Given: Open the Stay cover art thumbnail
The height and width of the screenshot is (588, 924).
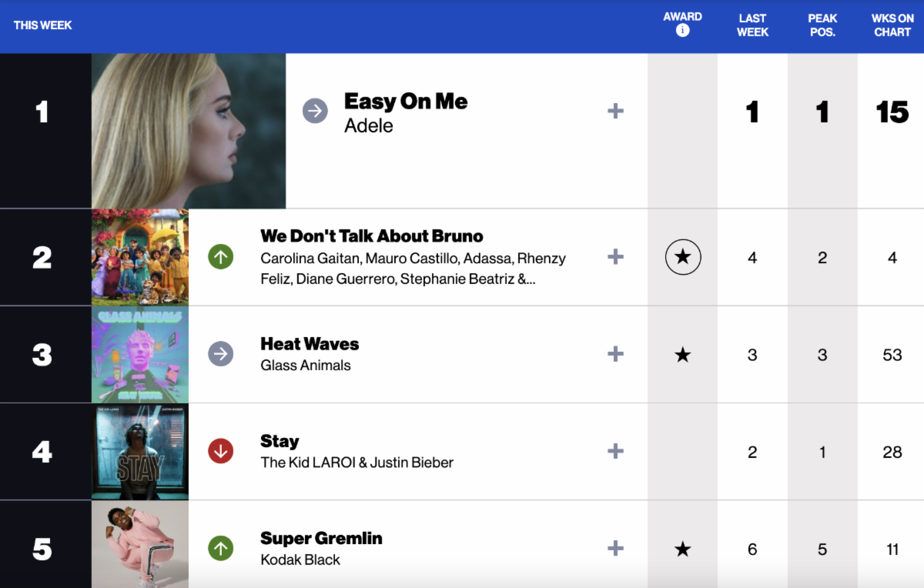Looking at the screenshot, I should point(140,452).
